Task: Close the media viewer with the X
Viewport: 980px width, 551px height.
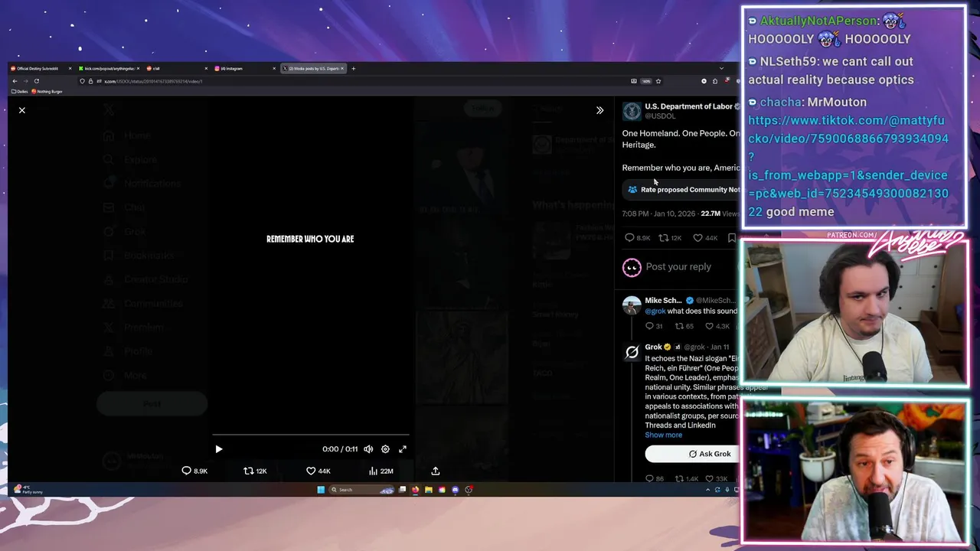Action: [22, 110]
